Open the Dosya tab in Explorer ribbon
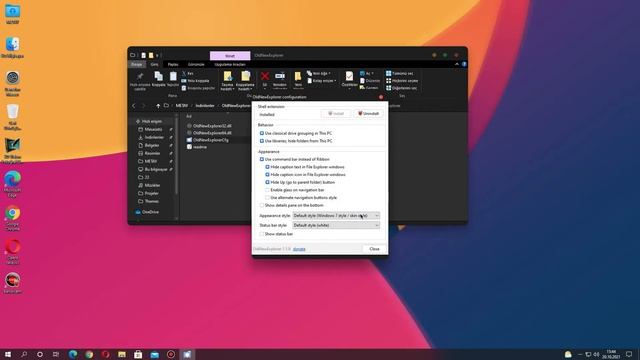The image size is (640, 360). click(137, 64)
